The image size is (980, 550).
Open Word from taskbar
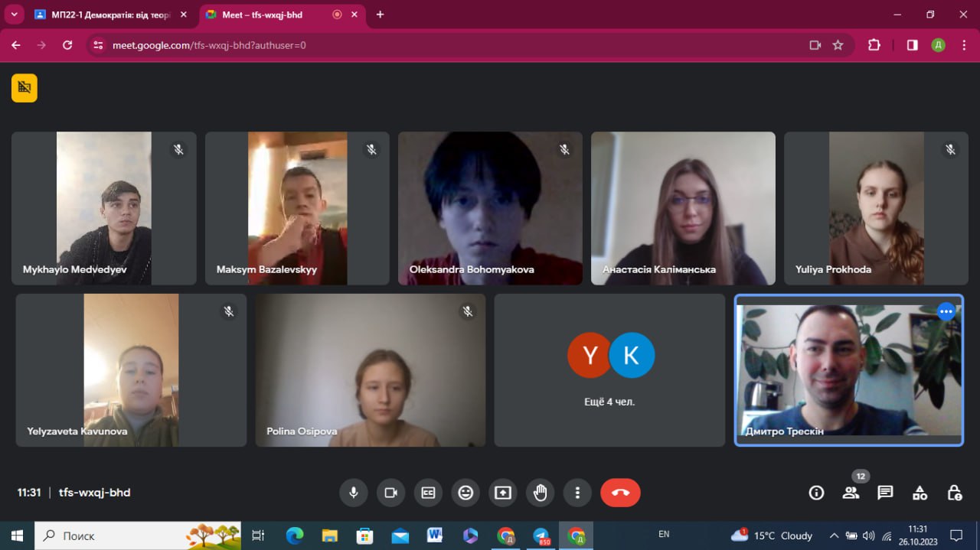pyautogui.click(x=436, y=535)
